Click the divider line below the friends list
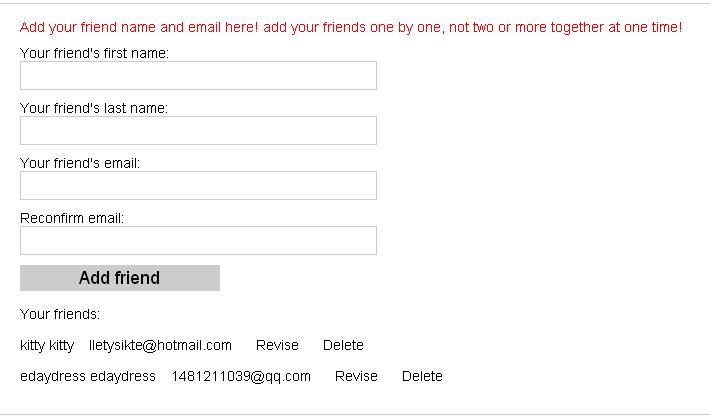Viewport: 710px width, 420px height. coord(355,414)
